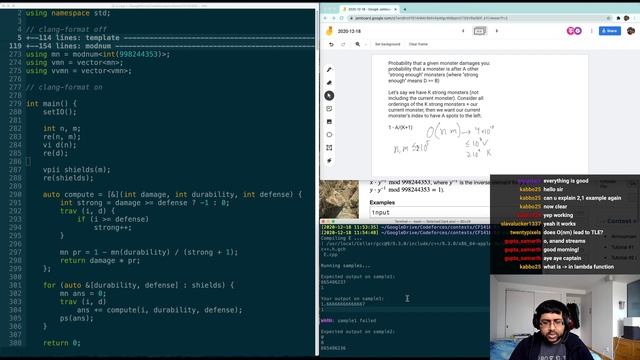This screenshot has height=360, width=640.
Task: Click the int main() line in editor
Action: click(x=51, y=104)
